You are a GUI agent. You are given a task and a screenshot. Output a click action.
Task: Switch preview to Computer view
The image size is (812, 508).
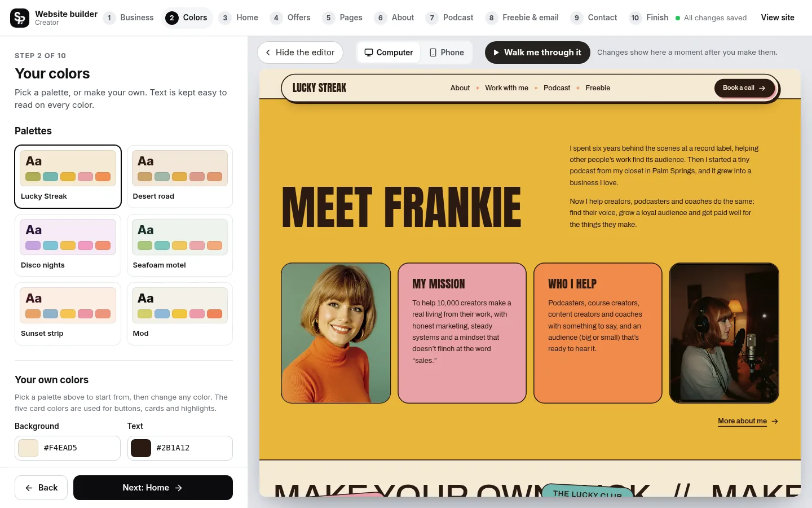click(x=389, y=52)
